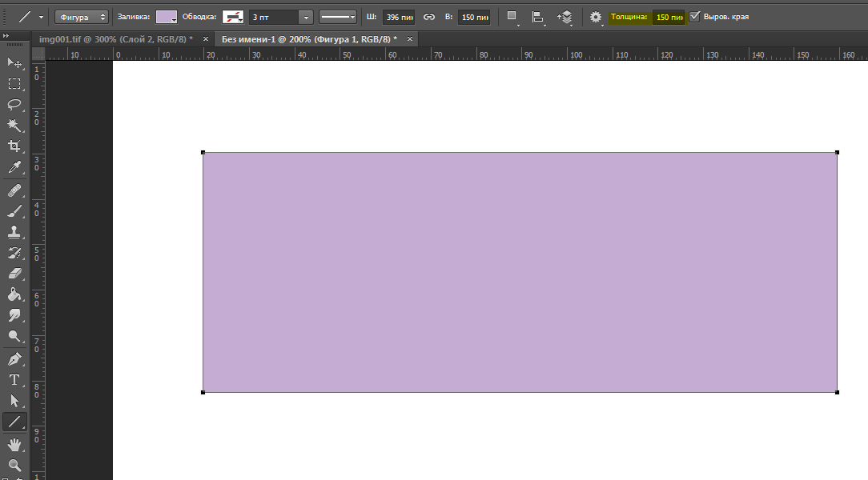Select the Hand tool

[x=14, y=445]
